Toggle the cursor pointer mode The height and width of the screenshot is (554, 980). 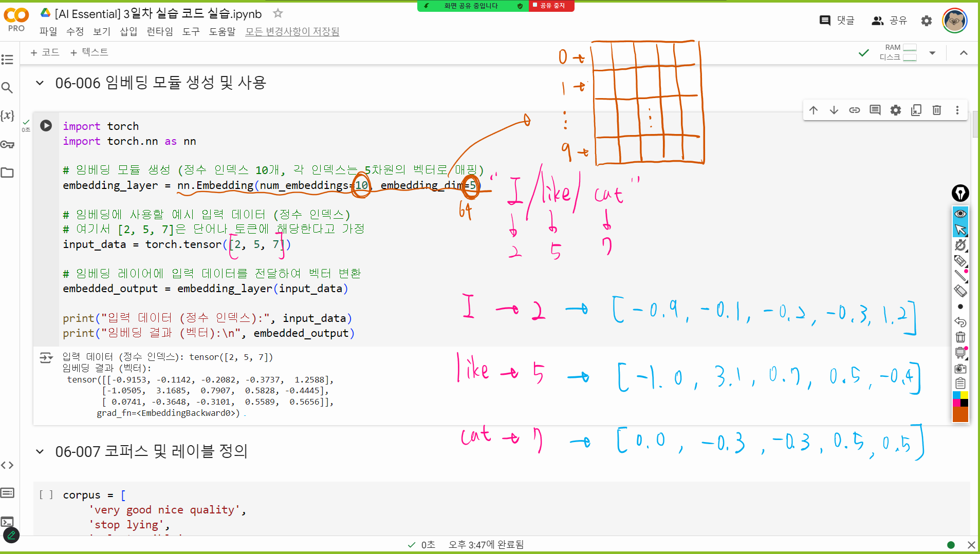pyautogui.click(x=960, y=229)
